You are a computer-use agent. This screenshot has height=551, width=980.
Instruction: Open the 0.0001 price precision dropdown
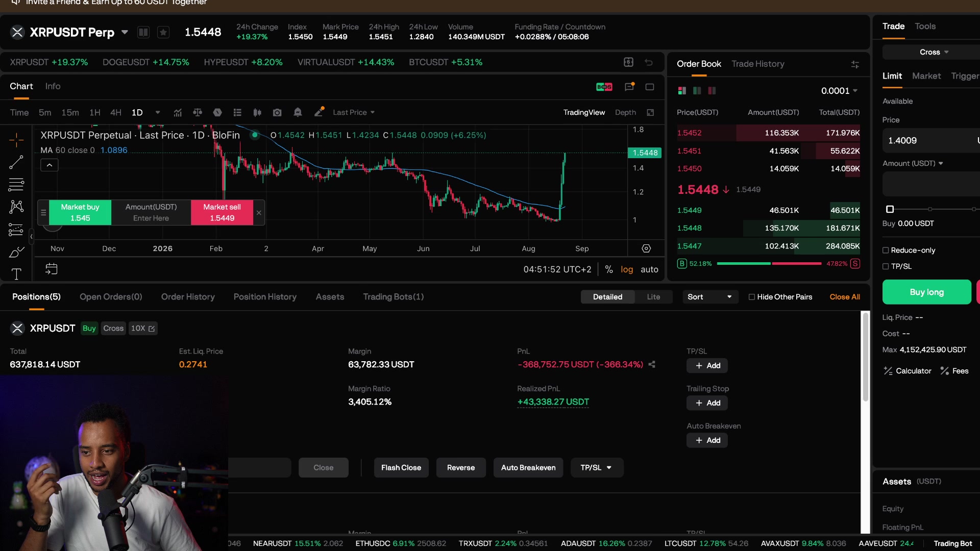point(839,91)
